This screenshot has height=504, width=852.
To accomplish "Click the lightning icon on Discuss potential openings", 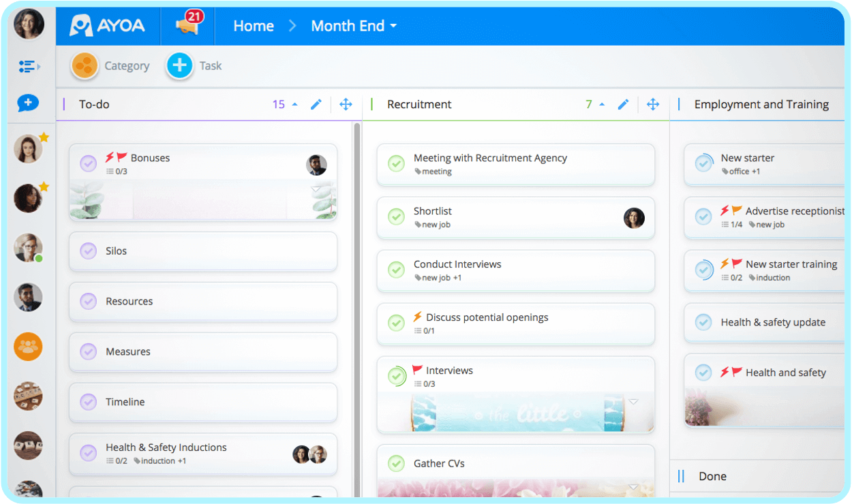I will pos(418,317).
